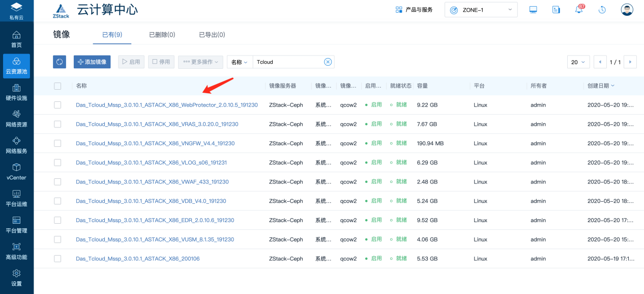Viewport: 644px width, 294px height.
Task: Click the 镜像服务器 column header
Action: pyautogui.click(x=282, y=86)
